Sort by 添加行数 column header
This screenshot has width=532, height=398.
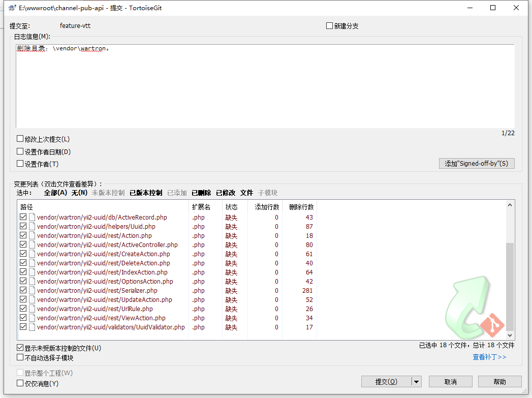pyautogui.click(x=265, y=207)
